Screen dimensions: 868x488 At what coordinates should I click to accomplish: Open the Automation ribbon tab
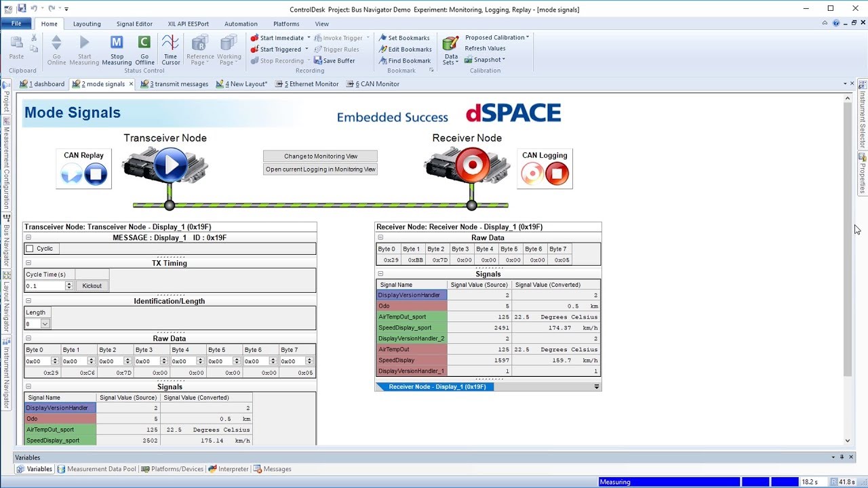[241, 24]
